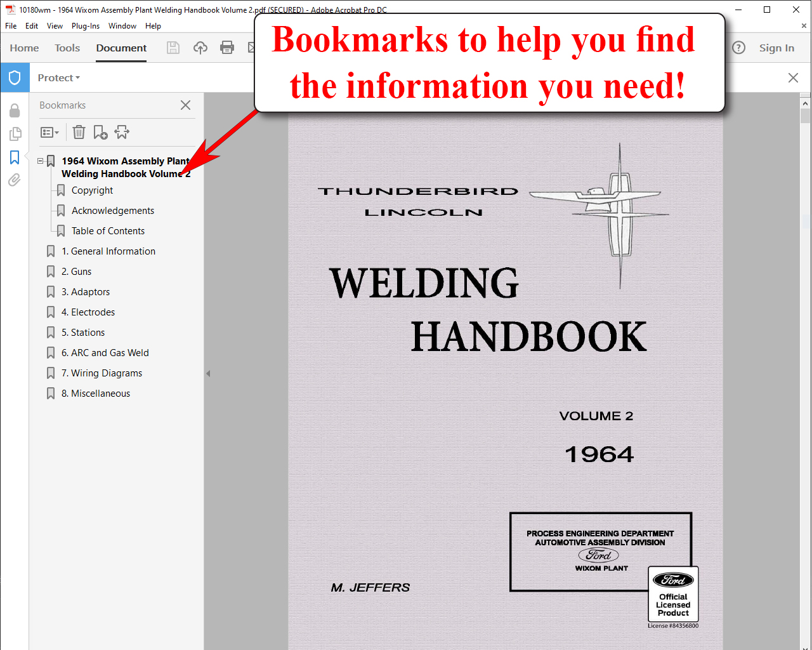812x650 pixels.
Task: Toggle the Bookmarks panel sidebar icon
Action: pos(15,157)
